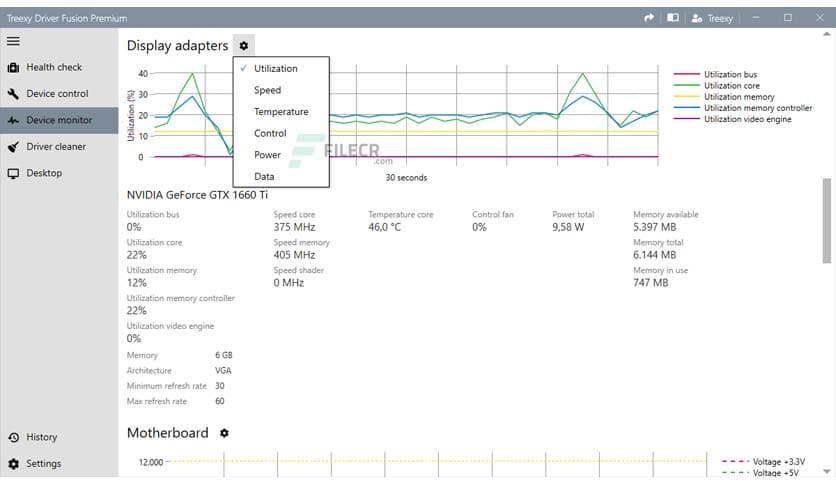
Task: Click the 6 GB memory value
Action: point(224,355)
